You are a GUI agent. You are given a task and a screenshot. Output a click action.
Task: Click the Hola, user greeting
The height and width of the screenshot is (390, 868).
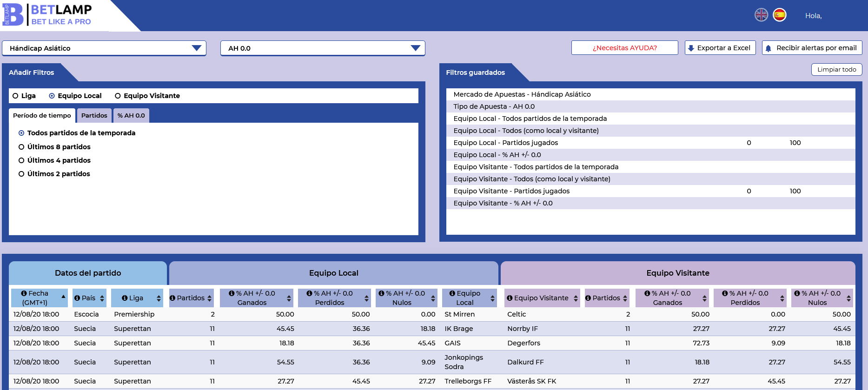click(814, 16)
